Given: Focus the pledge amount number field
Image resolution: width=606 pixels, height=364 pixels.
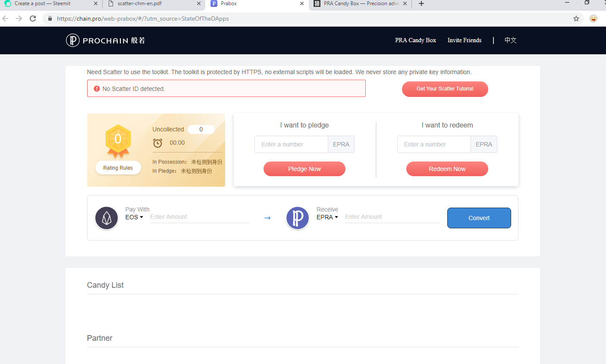Looking at the screenshot, I should [x=291, y=144].
